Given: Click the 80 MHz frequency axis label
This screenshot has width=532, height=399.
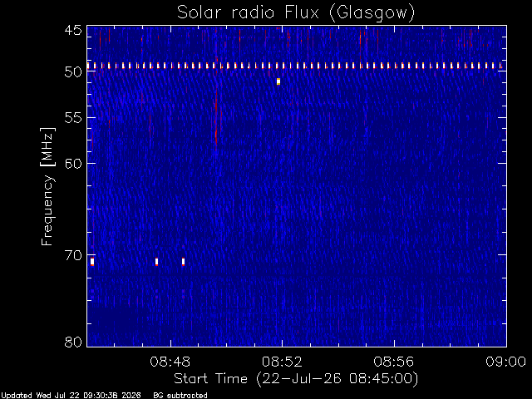Looking at the screenshot, I should point(73,342).
